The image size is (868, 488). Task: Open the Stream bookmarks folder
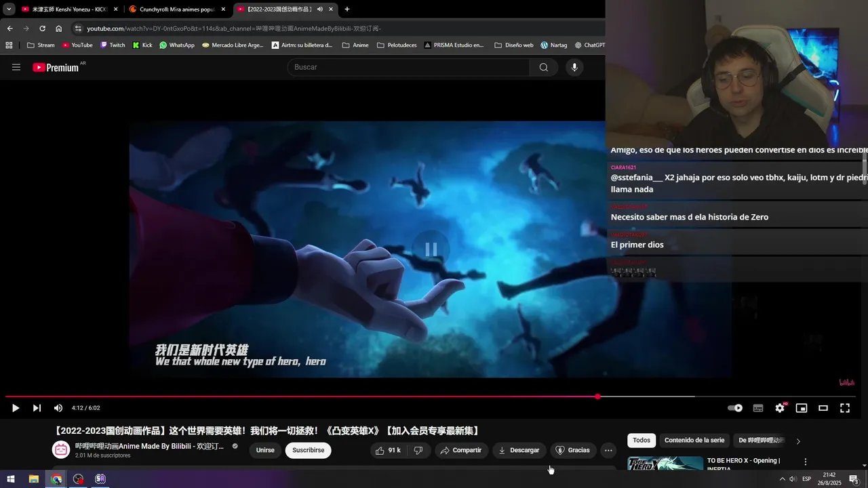41,45
